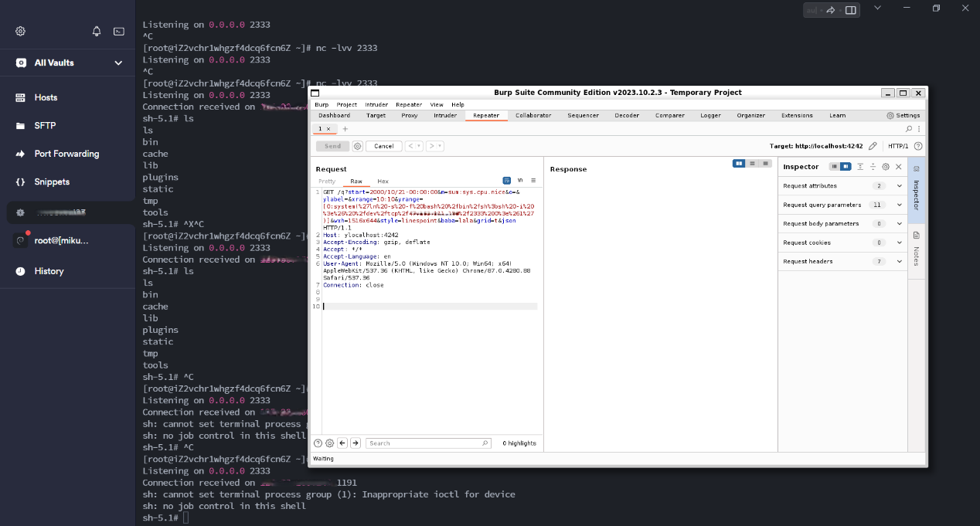The width and height of the screenshot is (980, 526).
Task: Click the notifications bell icon
Action: (97, 31)
